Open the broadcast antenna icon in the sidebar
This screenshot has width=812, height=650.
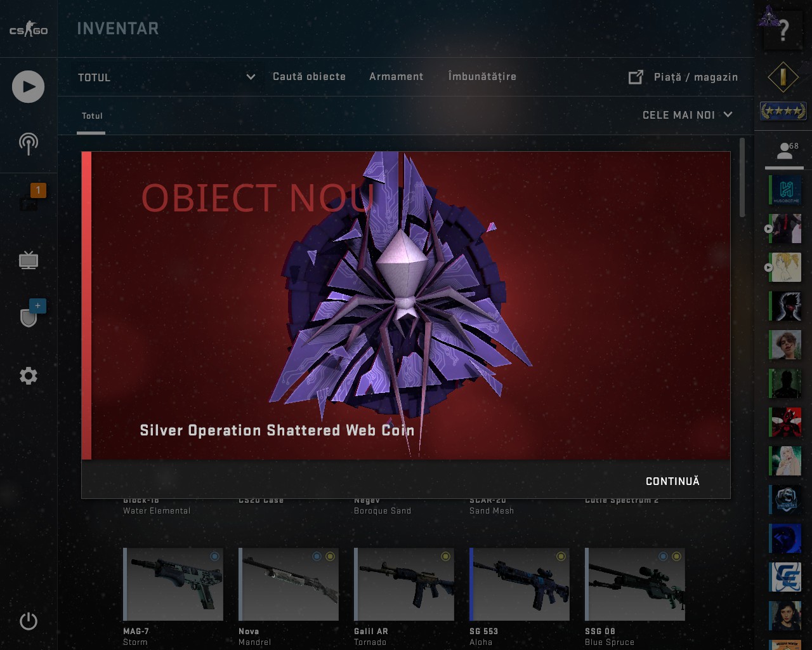click(29, 144)
